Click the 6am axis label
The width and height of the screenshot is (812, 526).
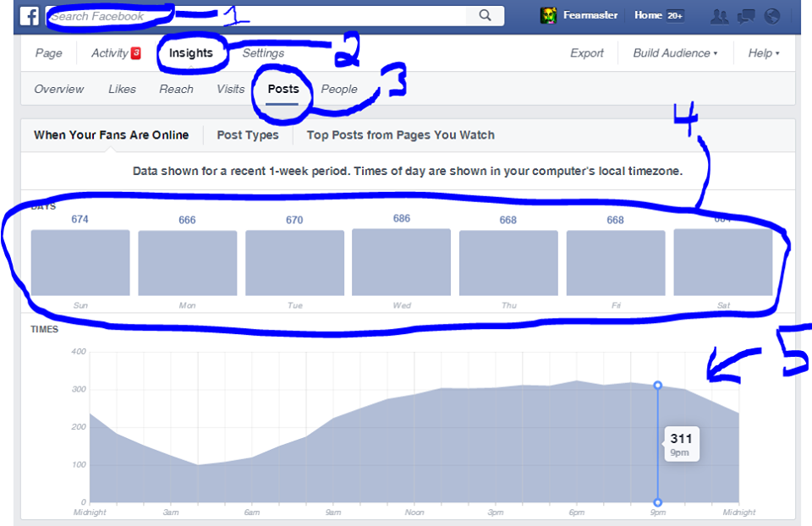(x=252, y=512)
